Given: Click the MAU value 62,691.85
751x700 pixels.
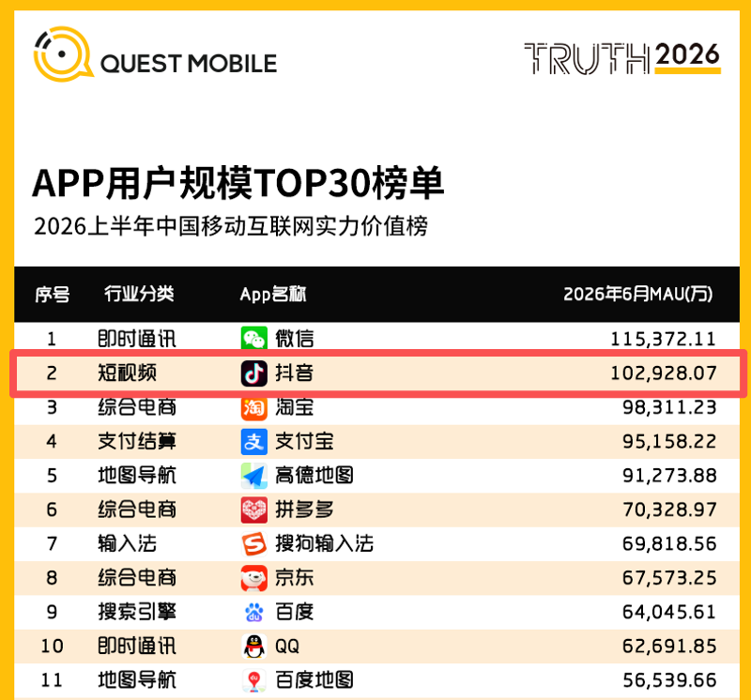Looking at the screenshot, I should [x=669, y=647].
